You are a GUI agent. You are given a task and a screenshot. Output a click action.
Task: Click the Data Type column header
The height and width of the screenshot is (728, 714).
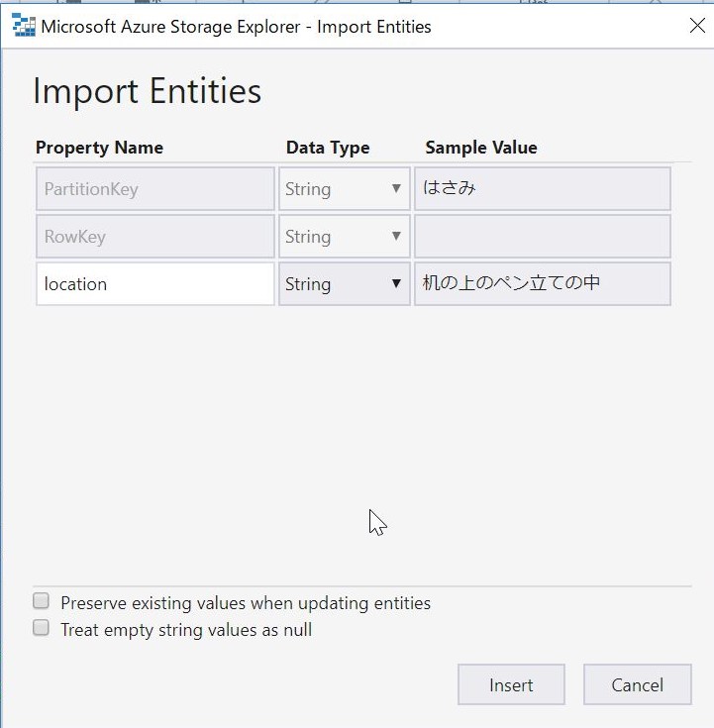(x=328, y=148)
